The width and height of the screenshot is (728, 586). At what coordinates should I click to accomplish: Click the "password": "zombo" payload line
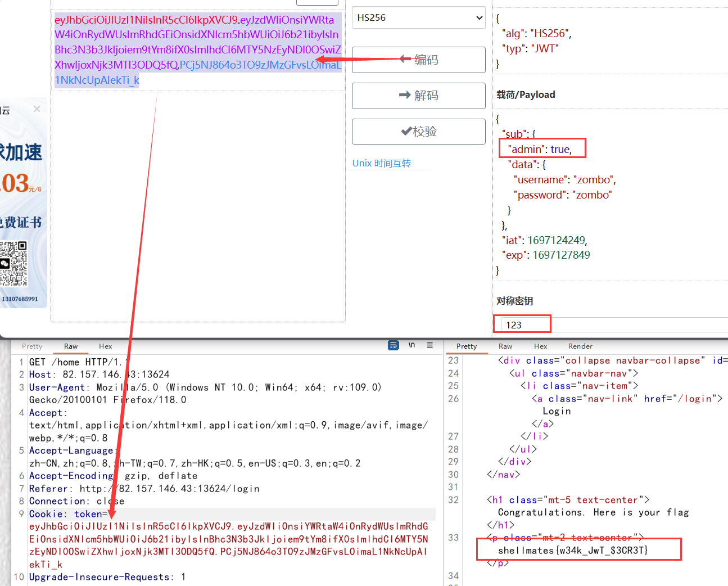[562, 195]
